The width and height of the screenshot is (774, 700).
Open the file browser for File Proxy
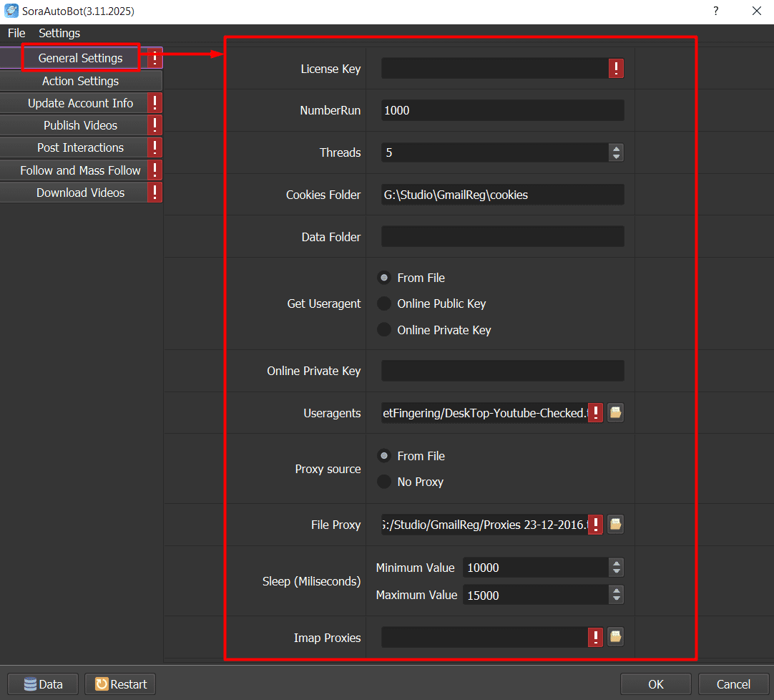click(615, 524)
